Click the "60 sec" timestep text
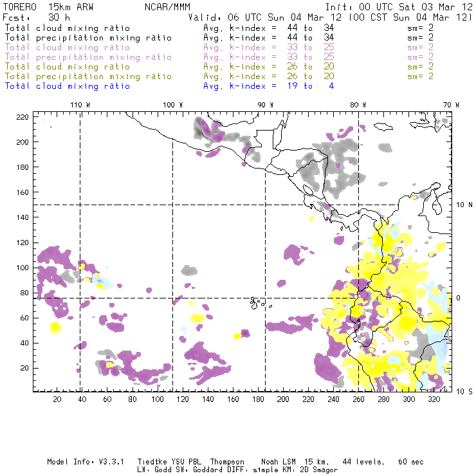Screen dimensions: 476x476 click(x=411, y=462)
